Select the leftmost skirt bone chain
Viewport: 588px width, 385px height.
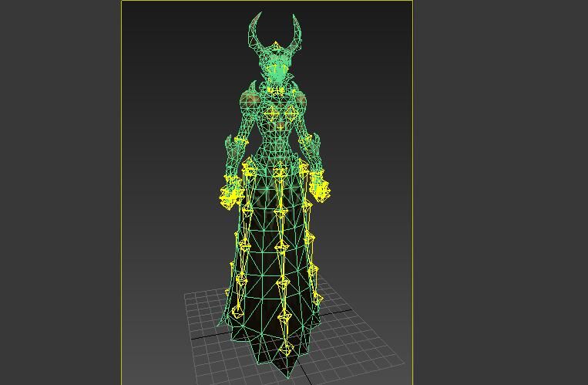(237, 285)
